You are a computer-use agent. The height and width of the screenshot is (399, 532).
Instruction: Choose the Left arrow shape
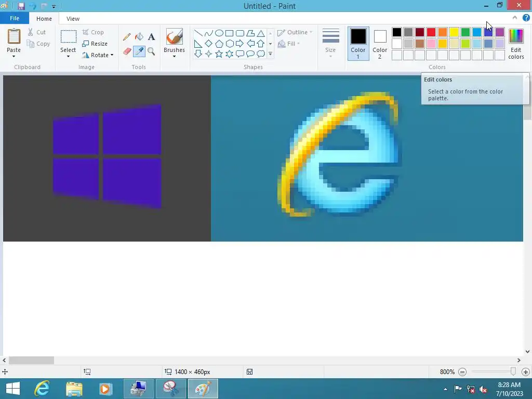pyautogui.click(x=250, y=44)
